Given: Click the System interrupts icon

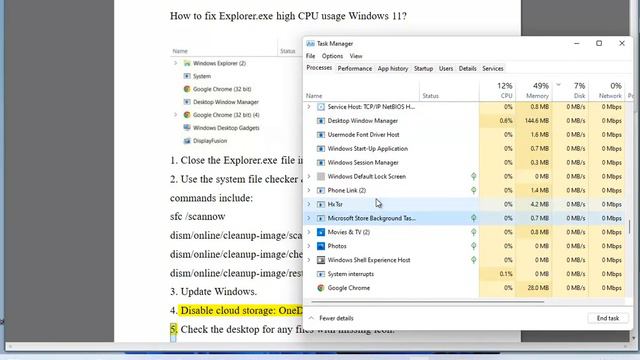Looking at the screenshot, I should pyautogui.click(x=321, y=274).
